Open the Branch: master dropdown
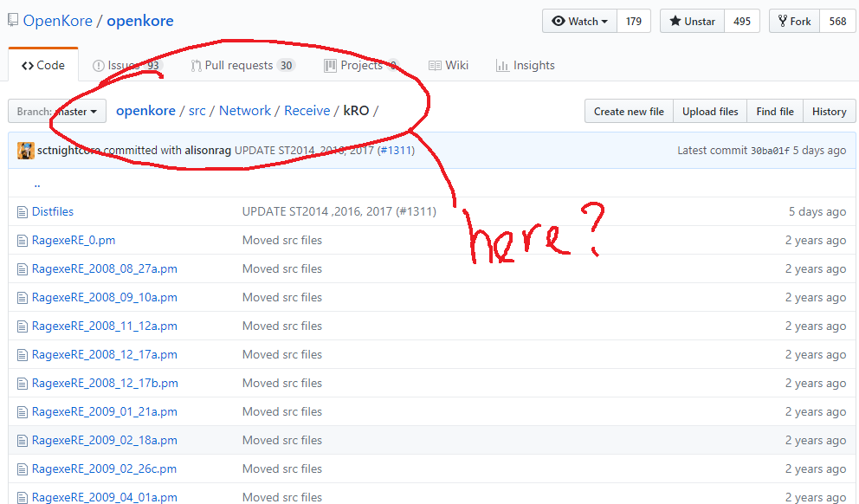This screenshot has width=859, height=504. [57, 111]
